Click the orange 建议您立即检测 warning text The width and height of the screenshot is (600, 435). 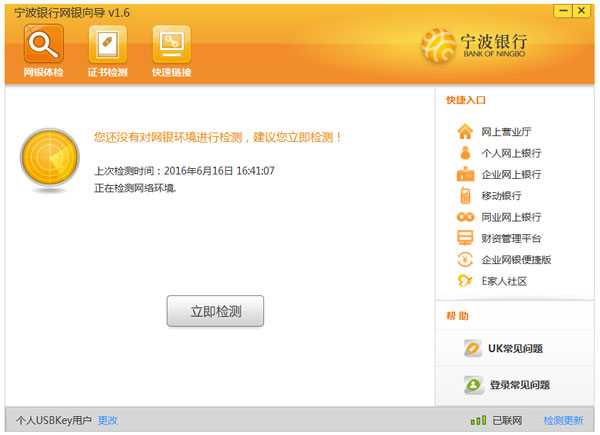[217, 137]
